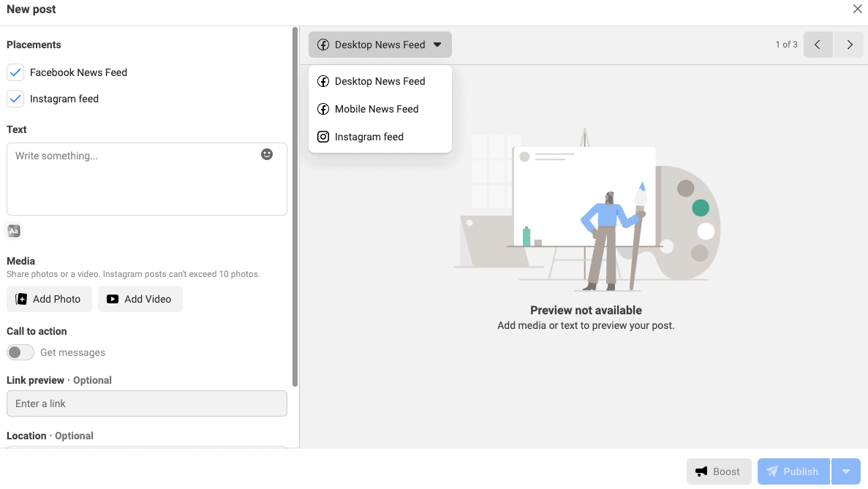Click the 'Link preview · Optional' label
The width and height of the screenshot is (868, 489).
59,381
